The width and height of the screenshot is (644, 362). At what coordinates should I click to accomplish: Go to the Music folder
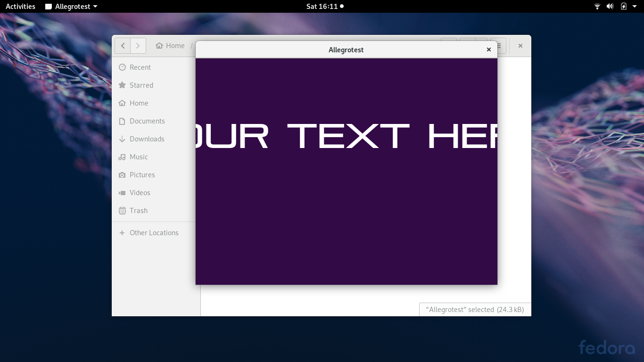tap(139, 157)
